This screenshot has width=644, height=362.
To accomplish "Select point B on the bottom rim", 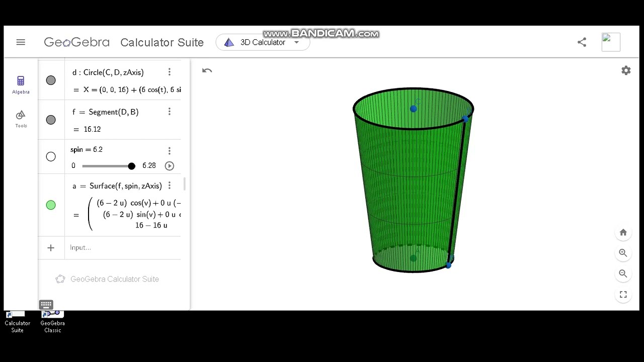I will coord(448,265).
